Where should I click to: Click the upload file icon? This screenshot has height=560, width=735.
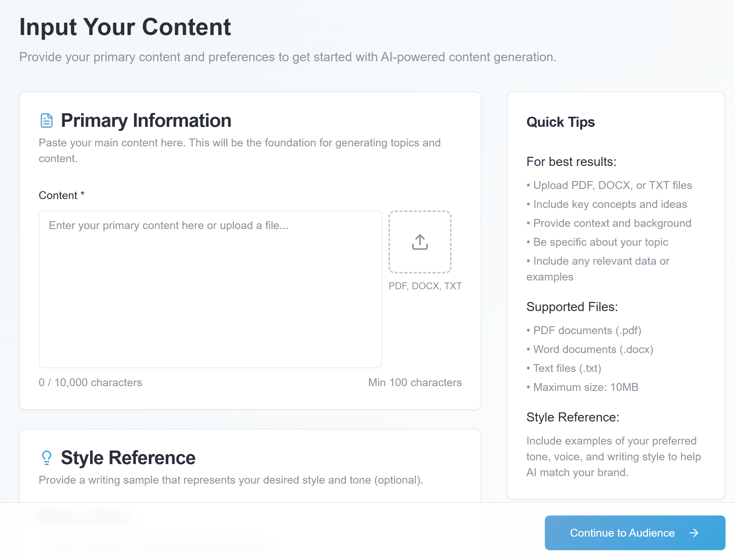tap(420, 242)
